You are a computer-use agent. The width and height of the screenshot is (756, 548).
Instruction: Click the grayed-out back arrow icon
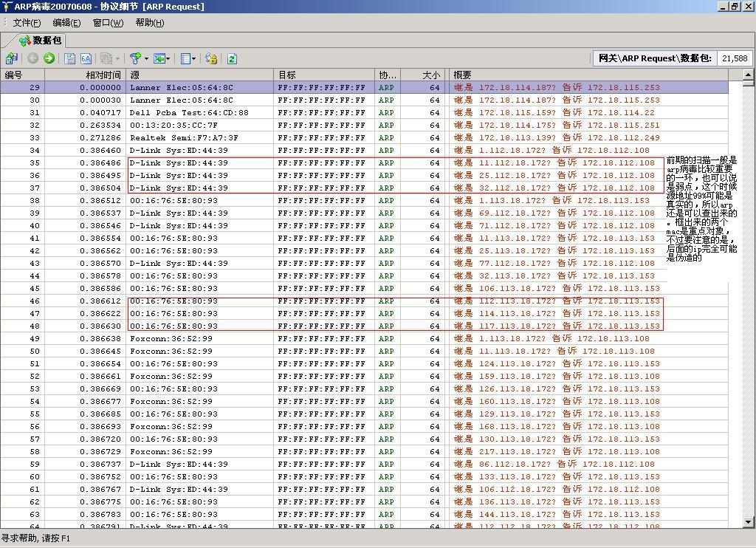[33, 58]
